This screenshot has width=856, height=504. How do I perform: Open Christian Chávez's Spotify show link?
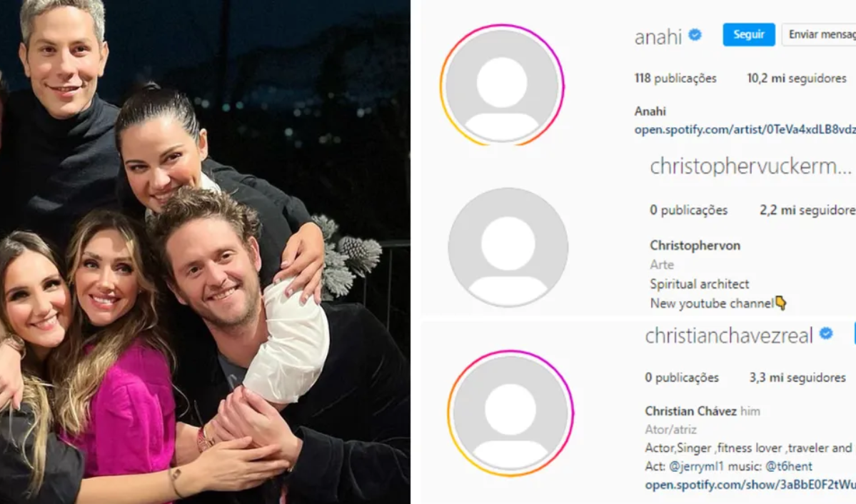click(x=750, y=484)
